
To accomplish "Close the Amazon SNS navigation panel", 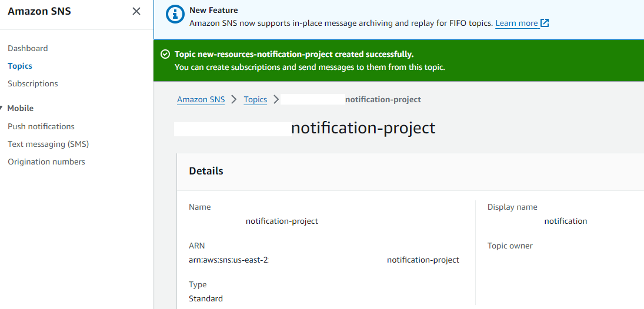I will (x=136, y=12).
